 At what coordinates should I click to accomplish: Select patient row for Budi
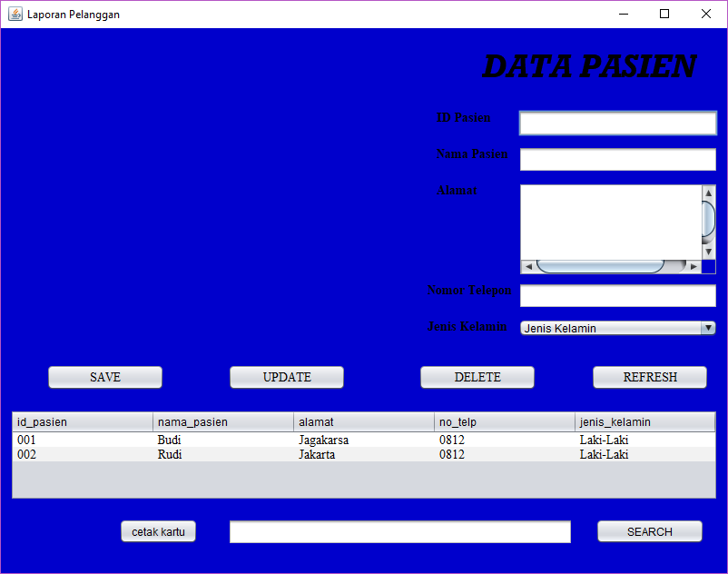272,440
